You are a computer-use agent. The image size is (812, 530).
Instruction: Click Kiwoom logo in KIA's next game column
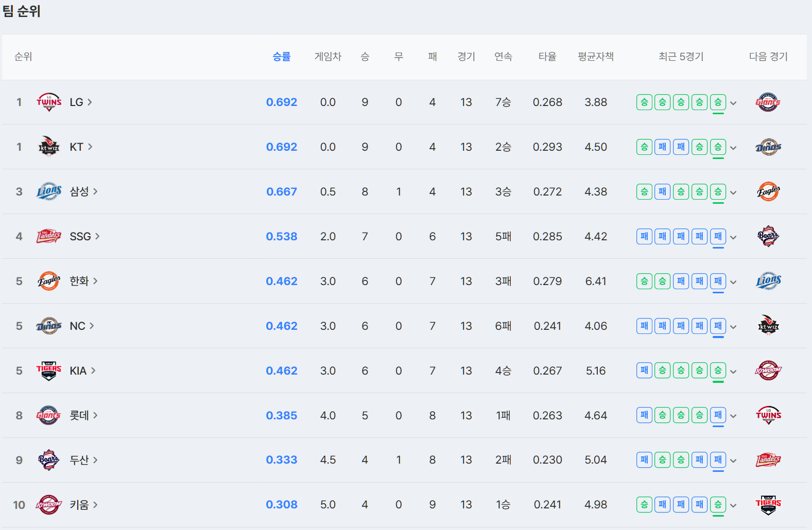(x=768, y=370)
